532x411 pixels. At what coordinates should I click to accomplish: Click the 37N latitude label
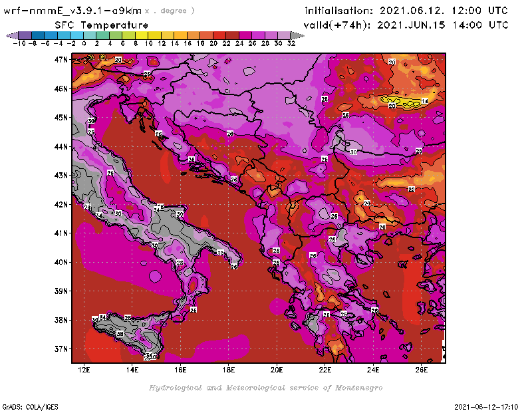coord(61,349)
